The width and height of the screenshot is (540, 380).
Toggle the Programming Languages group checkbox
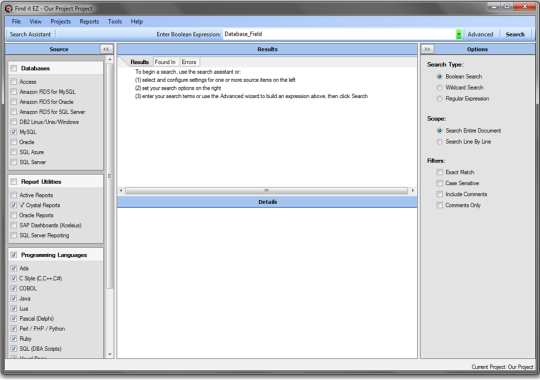tap(13, 255)
